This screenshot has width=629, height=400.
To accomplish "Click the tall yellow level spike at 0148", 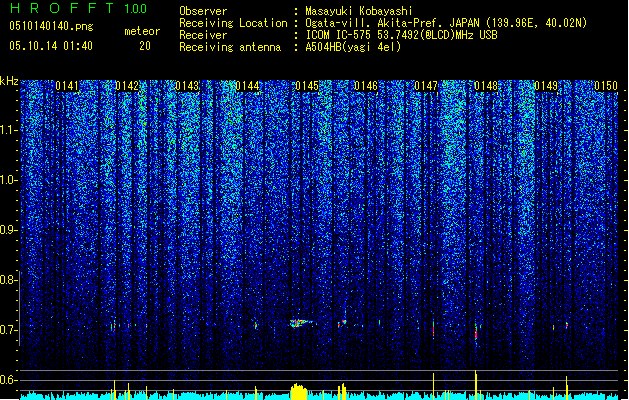I will [476, 384].
